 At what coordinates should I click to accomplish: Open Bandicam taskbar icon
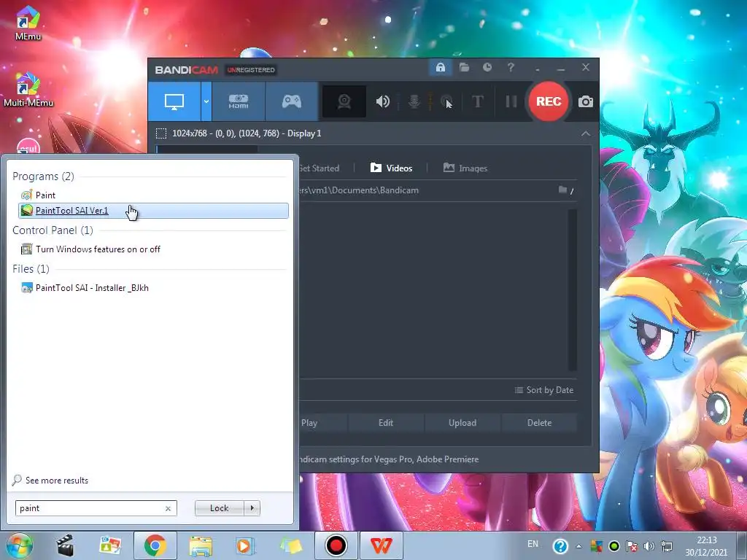pyautogui.click(x=336, y=545)
